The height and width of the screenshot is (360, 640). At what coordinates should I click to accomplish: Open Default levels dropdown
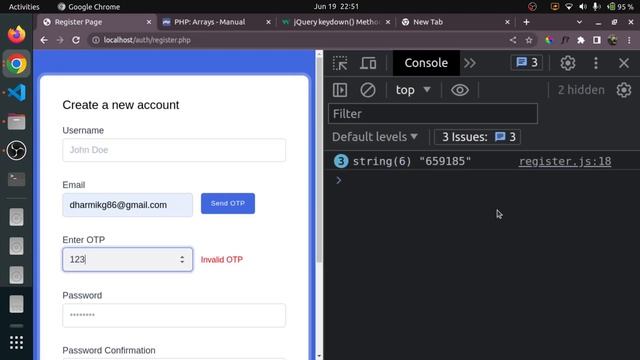coord(375,137)
